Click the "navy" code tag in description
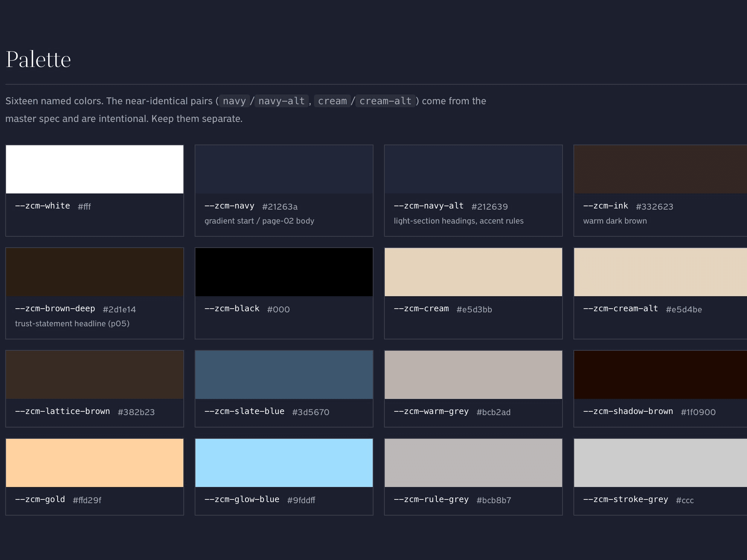 [x=234, y=101]
